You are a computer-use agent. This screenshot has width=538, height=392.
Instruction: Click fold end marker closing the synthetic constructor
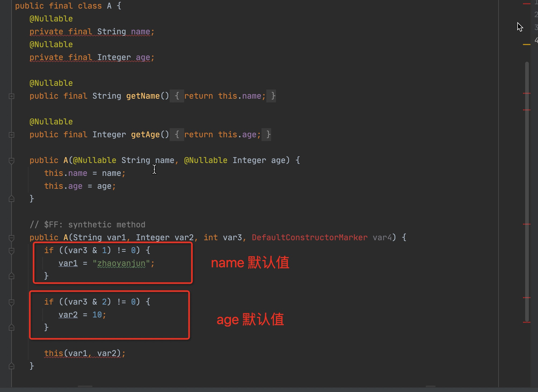12,366
